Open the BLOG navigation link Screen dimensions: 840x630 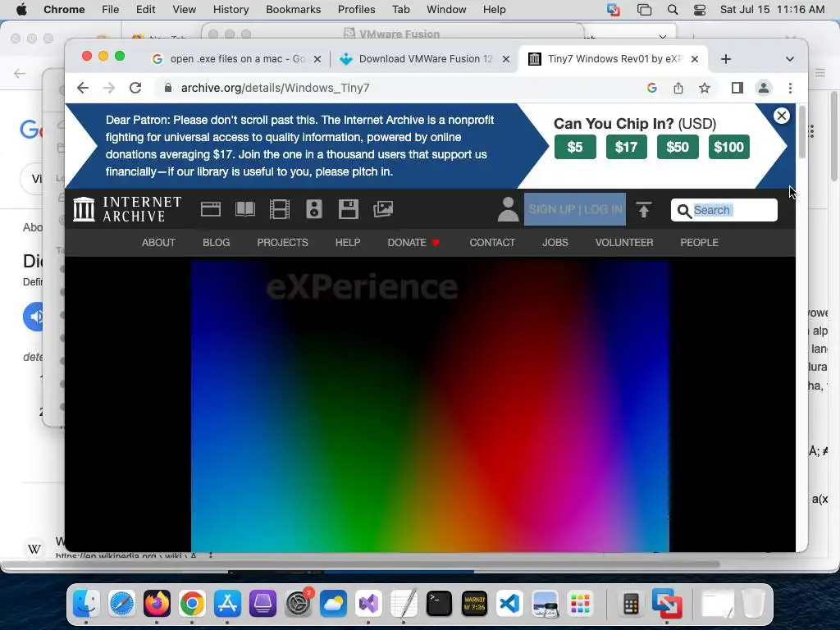click(217, 243)
